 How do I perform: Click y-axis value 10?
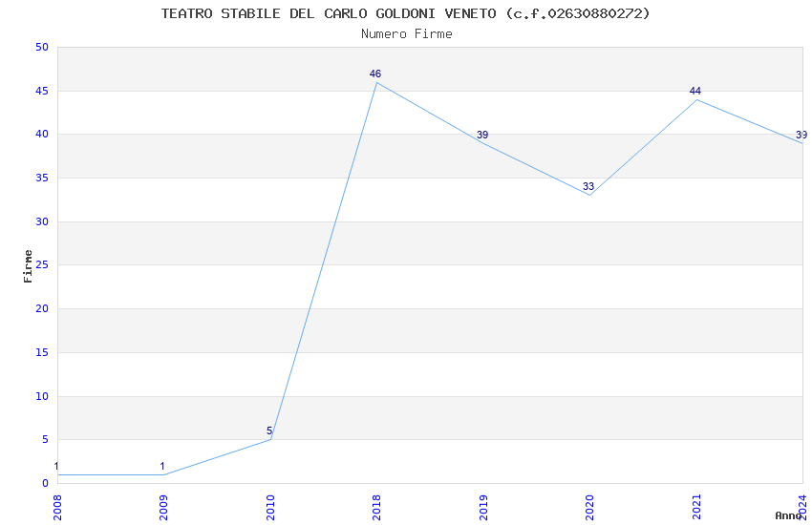pos(42,396)
